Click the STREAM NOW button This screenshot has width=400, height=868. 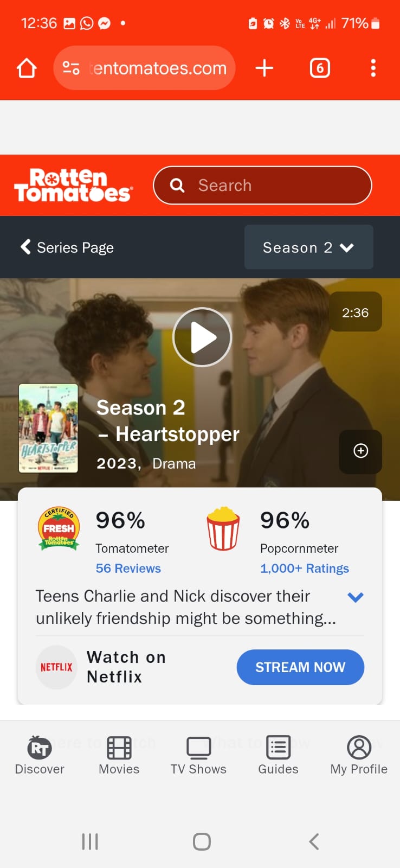[300, 667]
